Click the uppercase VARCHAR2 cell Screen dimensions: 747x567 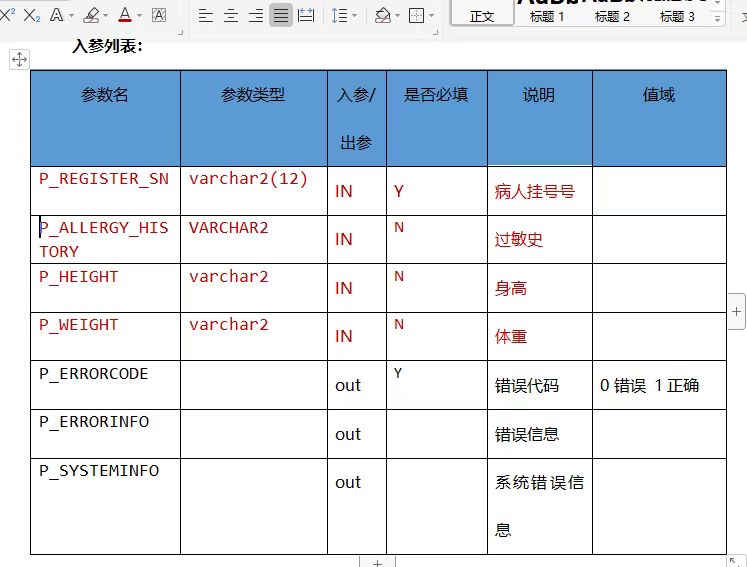click(254, 239)
